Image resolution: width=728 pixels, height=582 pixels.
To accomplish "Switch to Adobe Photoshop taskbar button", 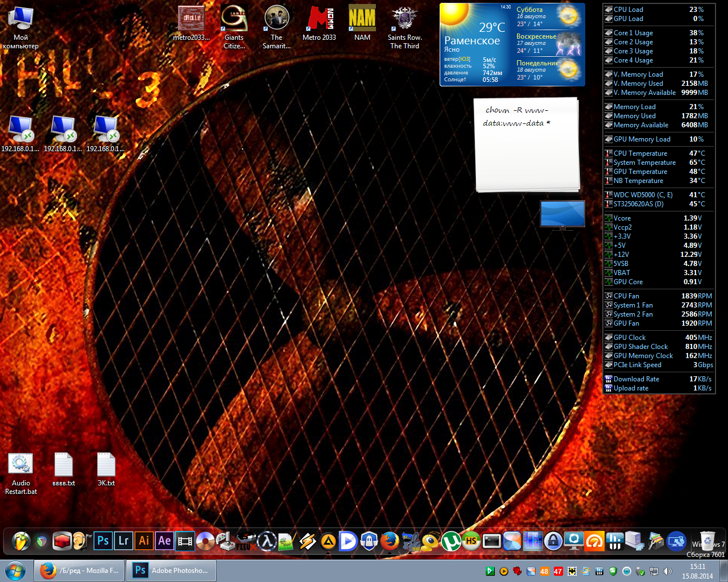I will [x=171, y=570].
